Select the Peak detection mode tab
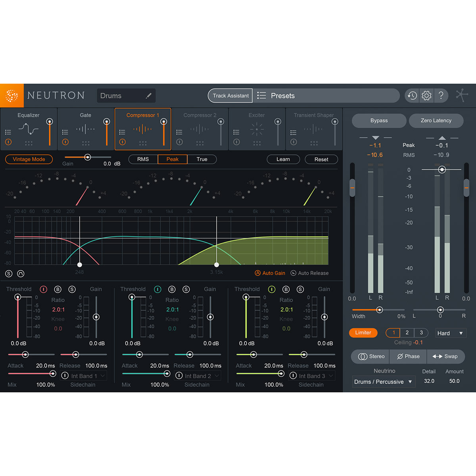Image resolution: width=476 pixels, height=476 pixels. pos(172,159)
